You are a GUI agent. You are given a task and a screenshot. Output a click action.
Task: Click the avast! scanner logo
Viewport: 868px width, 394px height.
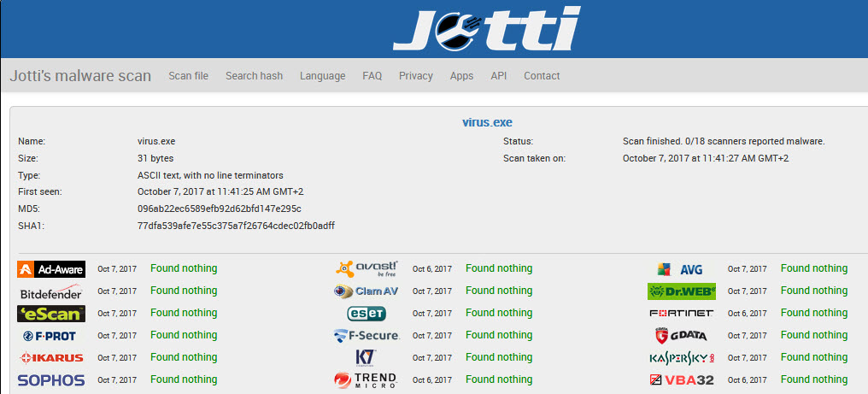[367, 268]
